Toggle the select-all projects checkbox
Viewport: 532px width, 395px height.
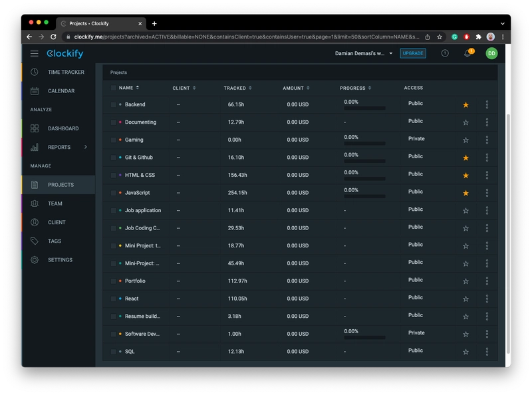pyautogui.click(x=113, y=88)
